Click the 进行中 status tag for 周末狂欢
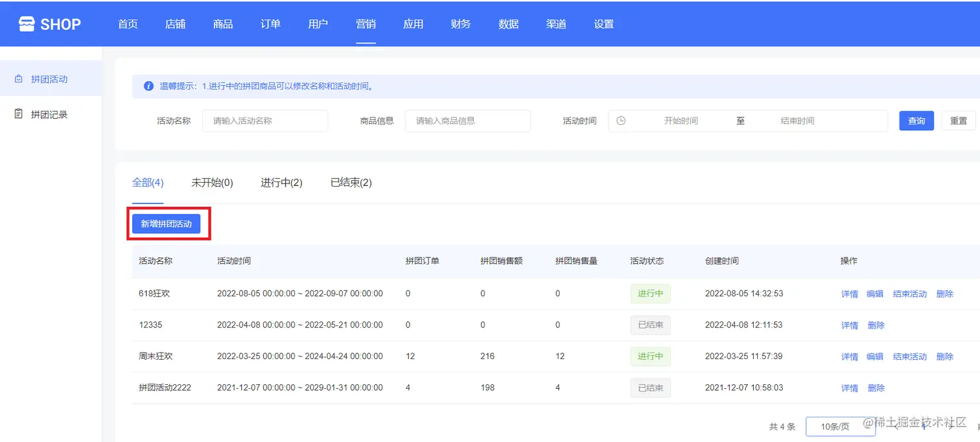980x442 pixels. pyautogui.click(x=650, y=356)
